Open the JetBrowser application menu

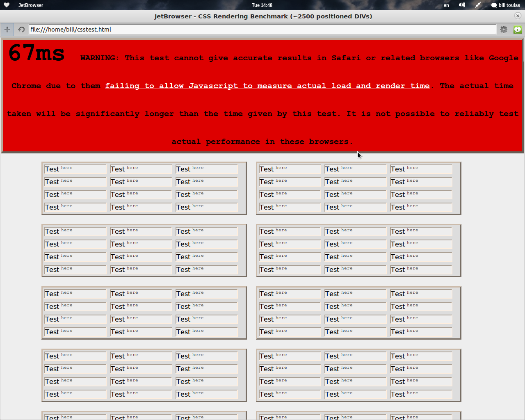(x=31, y=5)
